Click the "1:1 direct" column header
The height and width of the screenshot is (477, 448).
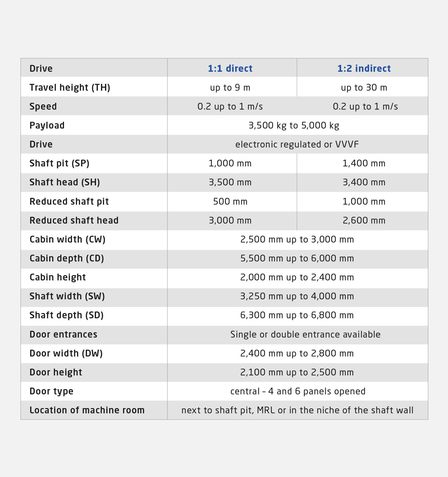click(230, 68)
